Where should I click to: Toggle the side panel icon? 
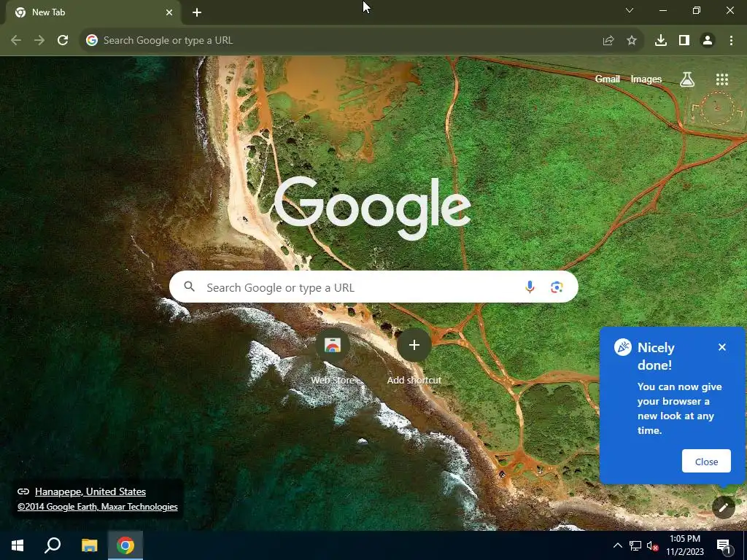coord(684,41)
